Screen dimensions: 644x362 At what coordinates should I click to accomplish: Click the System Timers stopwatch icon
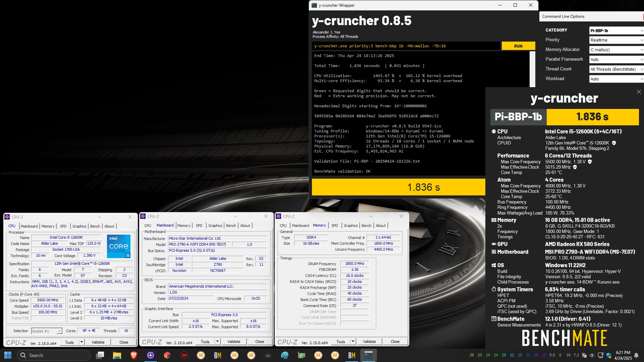[x=494, y=289]
